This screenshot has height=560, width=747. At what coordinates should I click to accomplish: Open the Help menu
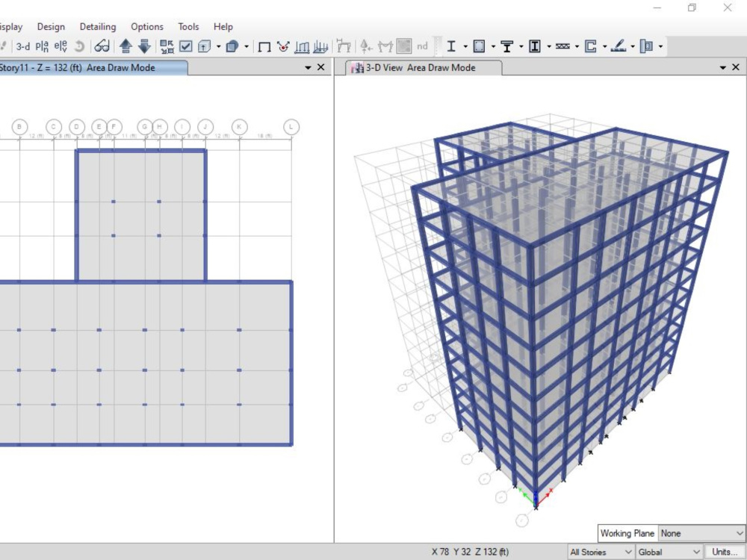pos(223,27)
